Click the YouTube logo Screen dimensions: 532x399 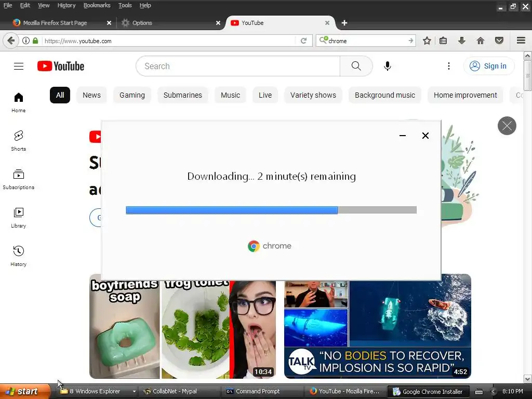[61, 66]
